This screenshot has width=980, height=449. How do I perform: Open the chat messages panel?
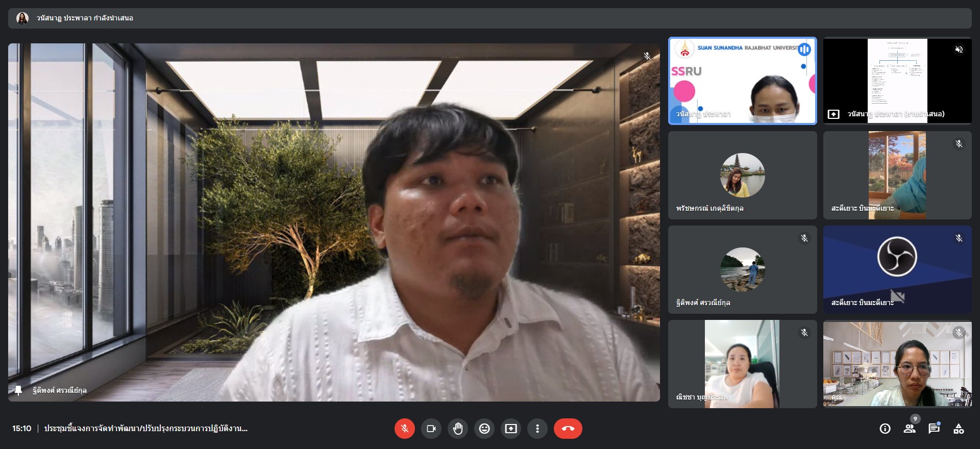click(x=934, y=429)
